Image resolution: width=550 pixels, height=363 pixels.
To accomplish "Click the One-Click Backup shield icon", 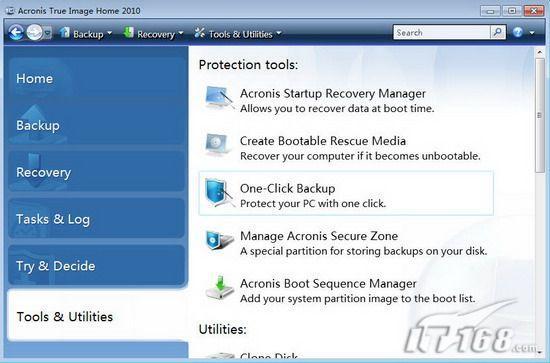I will point(219,193).
